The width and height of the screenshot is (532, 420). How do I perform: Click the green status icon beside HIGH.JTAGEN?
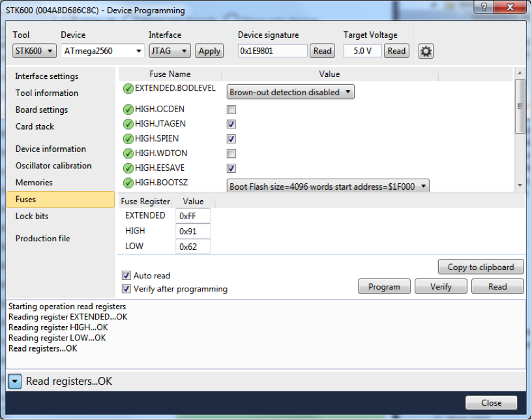pyautogui.click(x=128, y=124)
